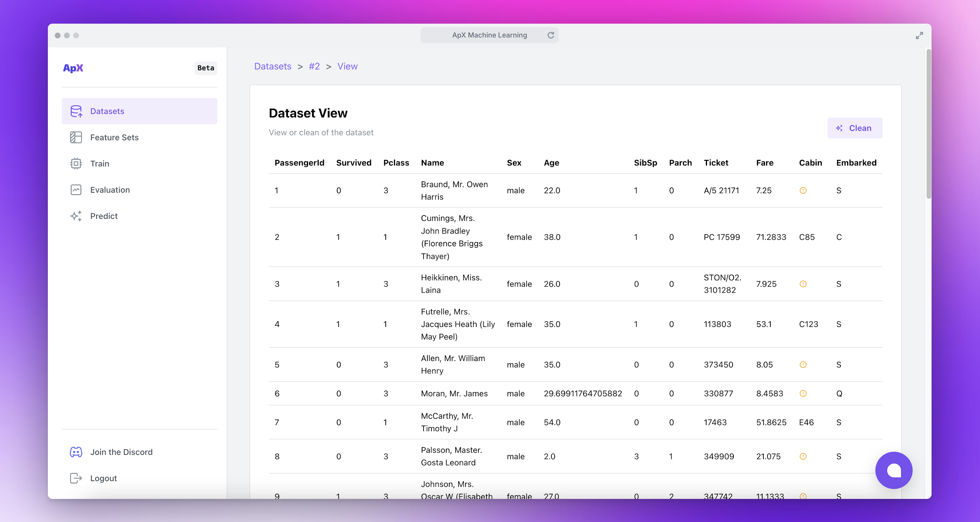Click the Train chip icon
The image size is (980, 522).
pos(76,164)
